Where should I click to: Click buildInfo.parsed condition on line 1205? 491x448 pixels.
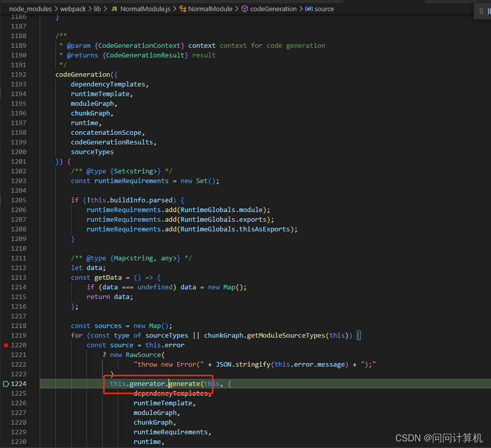(141, 200)
